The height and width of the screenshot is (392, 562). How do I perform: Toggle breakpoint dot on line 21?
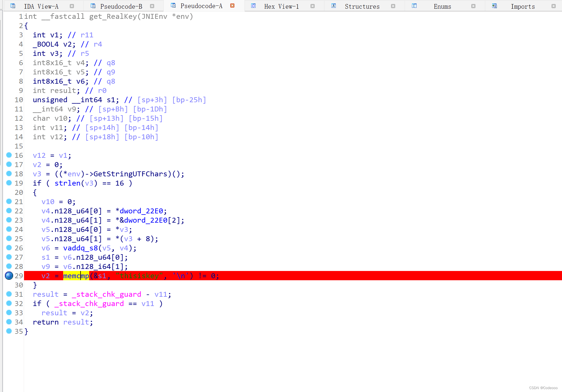[x=9, y=201]
